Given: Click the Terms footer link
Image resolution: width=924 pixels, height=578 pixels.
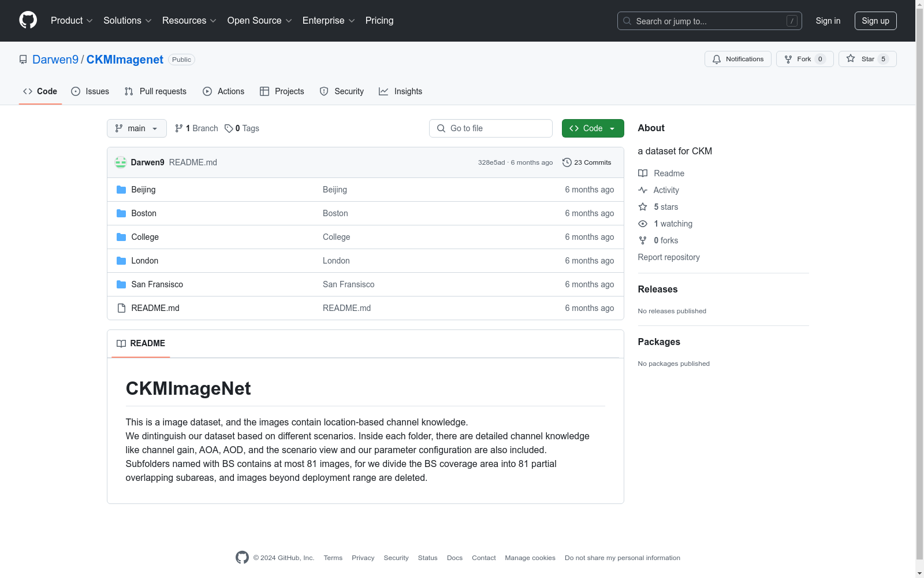Looking at the screenshot, I should tap(333, 558).
